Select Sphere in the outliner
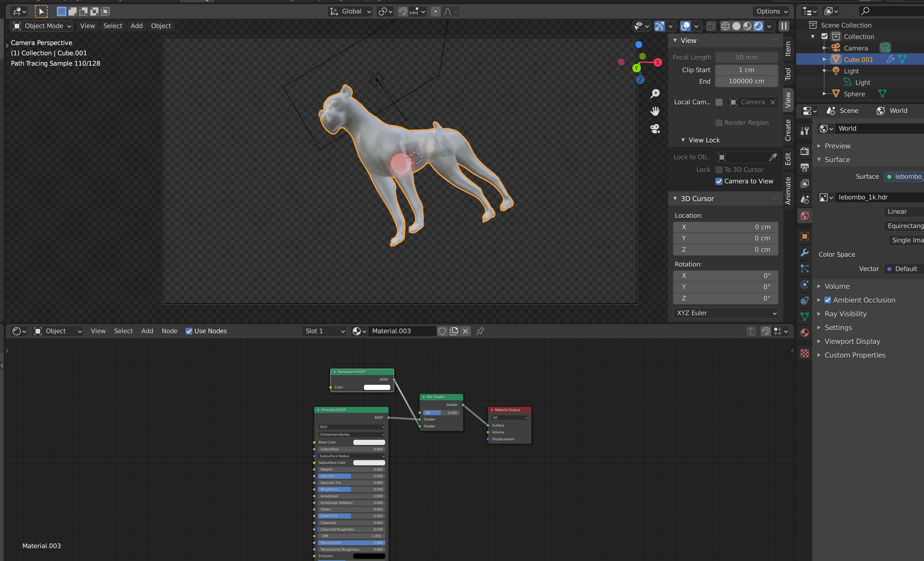Viewport: 924px width, 561px height. tap(854, 94)
